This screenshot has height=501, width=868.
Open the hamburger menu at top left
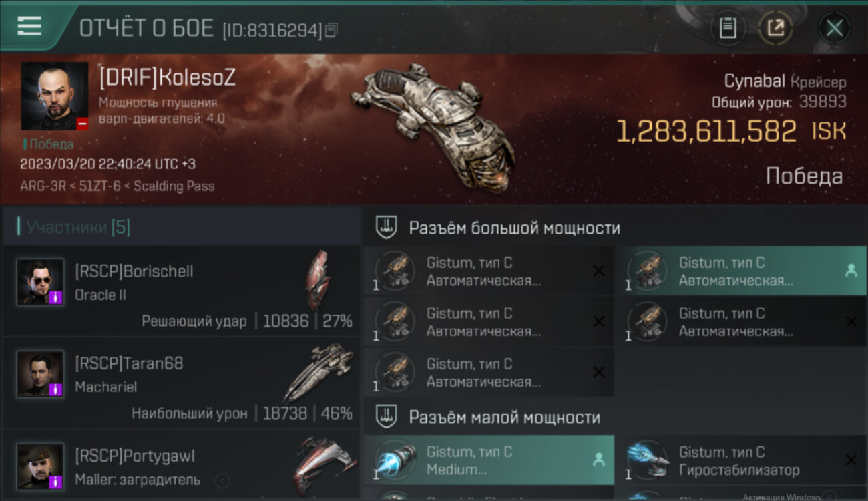click(x=29, y=27)
